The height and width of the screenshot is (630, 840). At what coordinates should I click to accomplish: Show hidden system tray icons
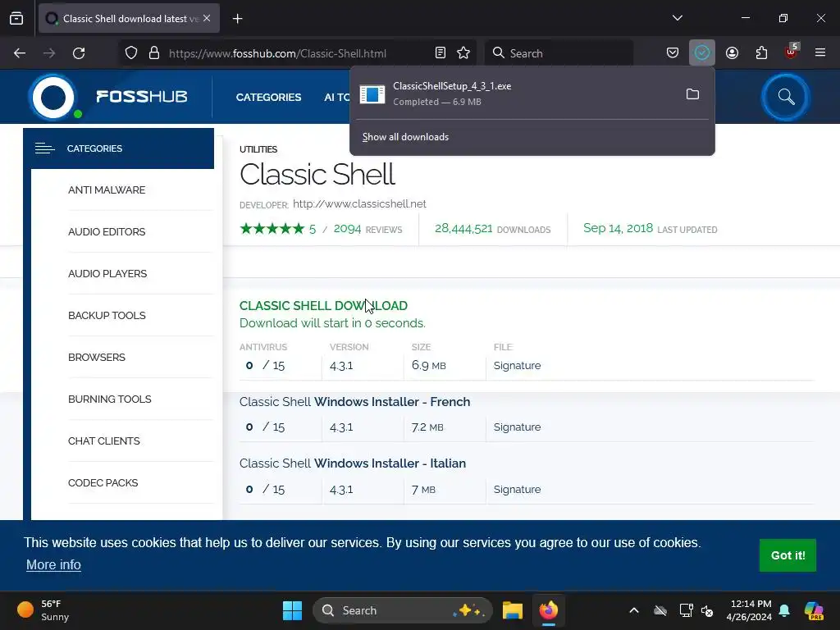point(634,610)
